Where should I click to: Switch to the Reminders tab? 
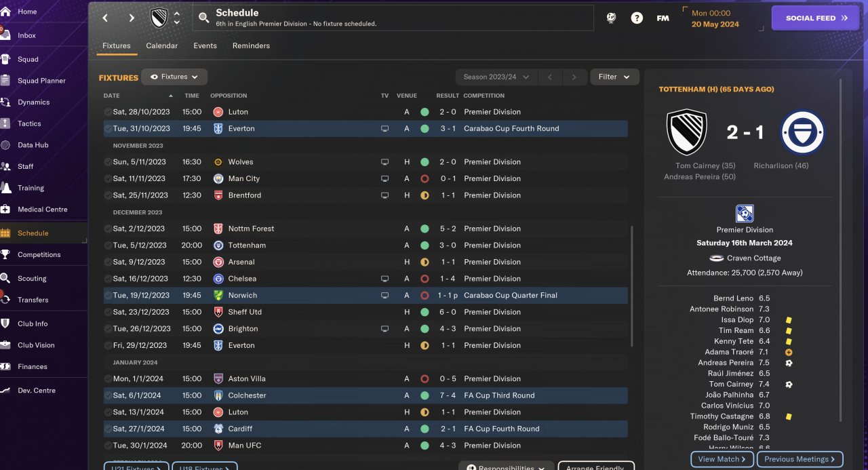point(251,45)
